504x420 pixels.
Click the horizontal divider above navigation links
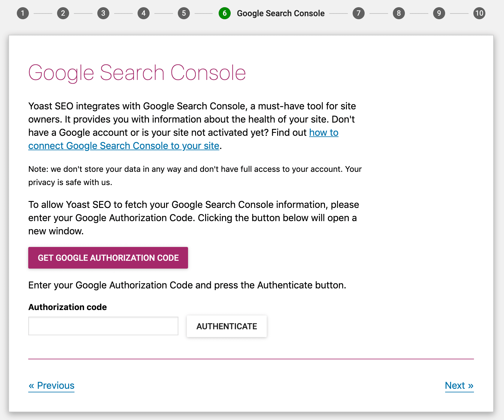coord(252,359)
